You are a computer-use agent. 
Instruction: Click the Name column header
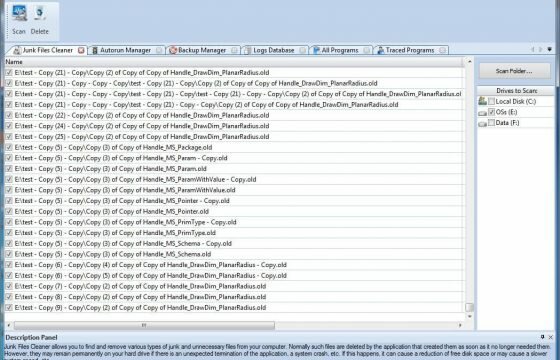234,62
